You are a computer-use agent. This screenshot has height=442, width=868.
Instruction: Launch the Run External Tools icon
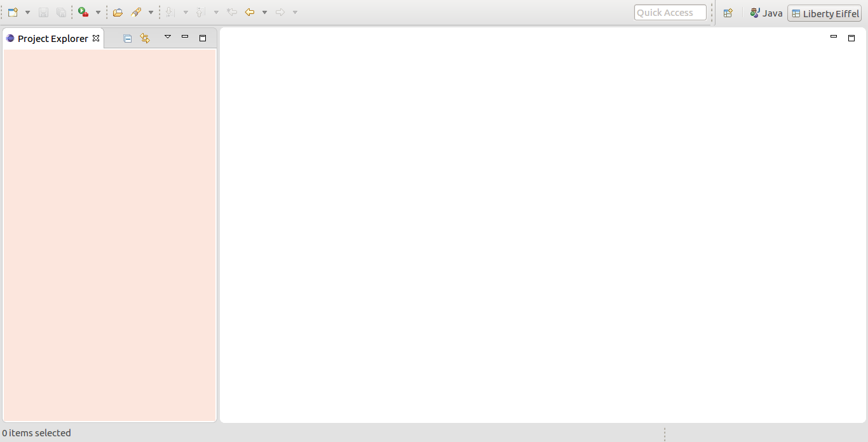[83, 12]
